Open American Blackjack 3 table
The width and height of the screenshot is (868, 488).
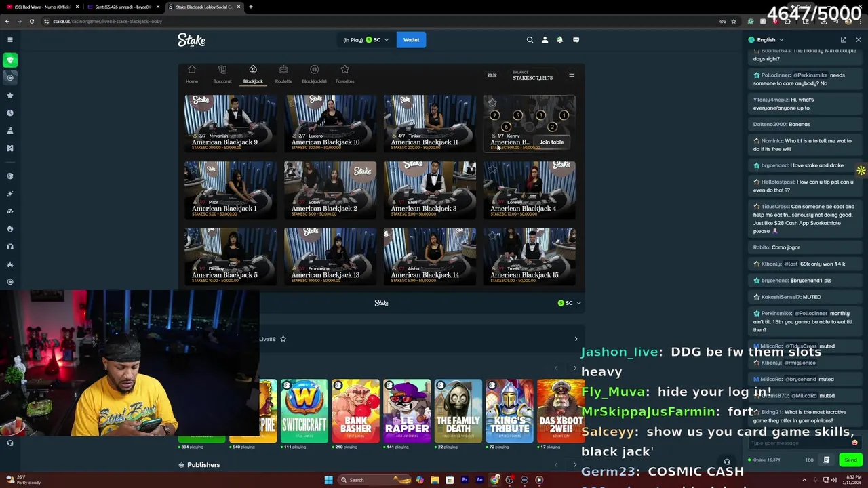(x=430, y=190)
